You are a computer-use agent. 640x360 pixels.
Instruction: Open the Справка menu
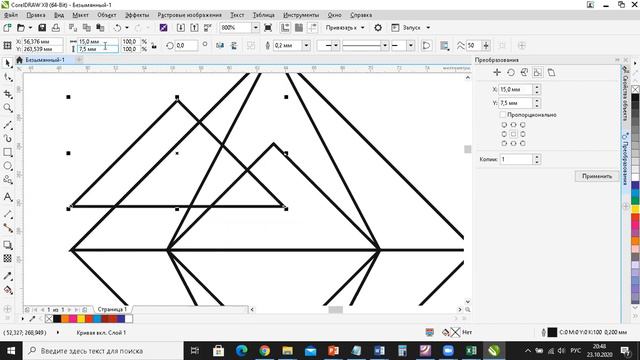361,15
